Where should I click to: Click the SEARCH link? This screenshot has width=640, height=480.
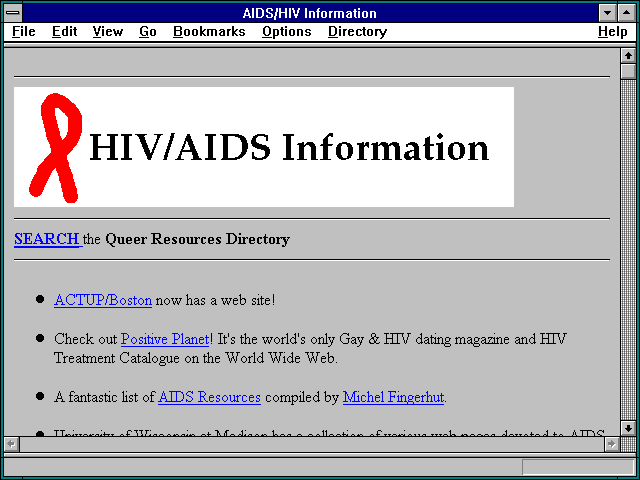47,239
